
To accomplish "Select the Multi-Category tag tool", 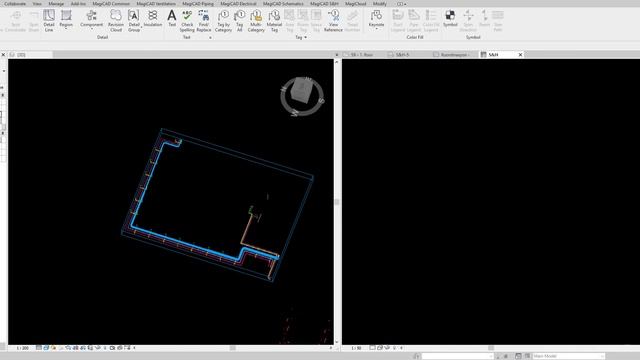I will tap(256, 21).
